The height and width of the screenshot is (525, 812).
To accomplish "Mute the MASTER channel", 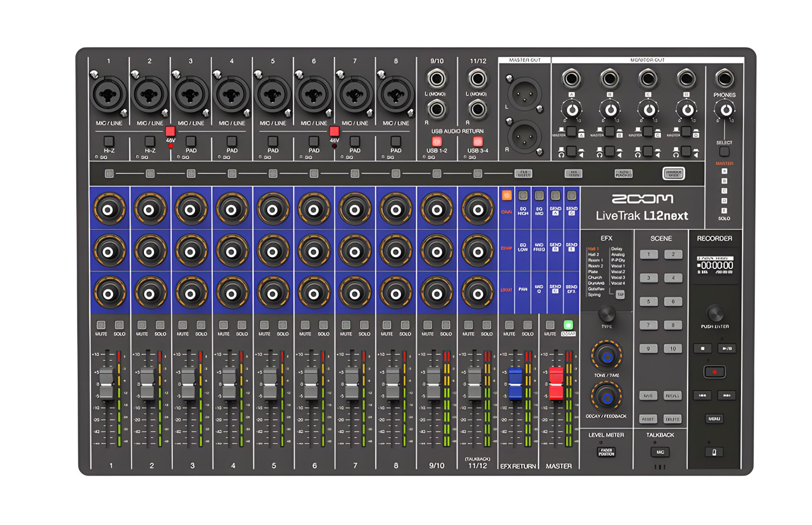I will click(550, 325).
